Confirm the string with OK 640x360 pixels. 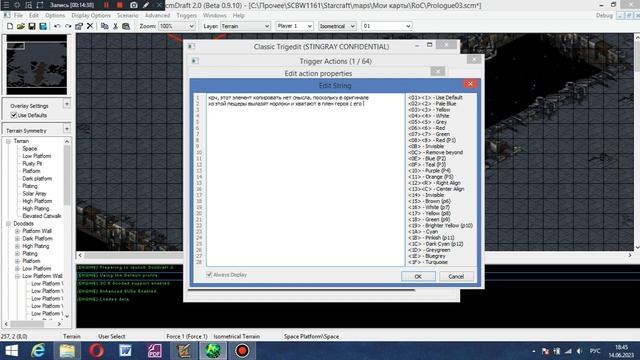tap(418, 276)
